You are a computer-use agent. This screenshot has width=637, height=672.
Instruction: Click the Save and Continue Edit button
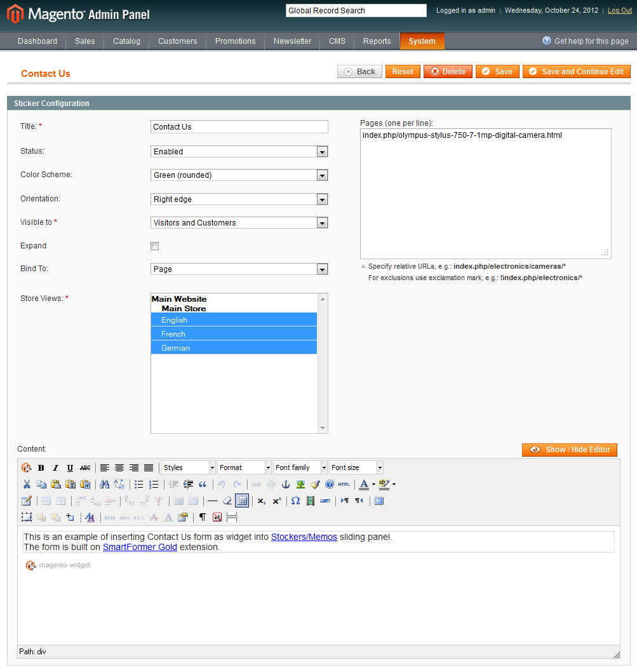tap(575, 71)
